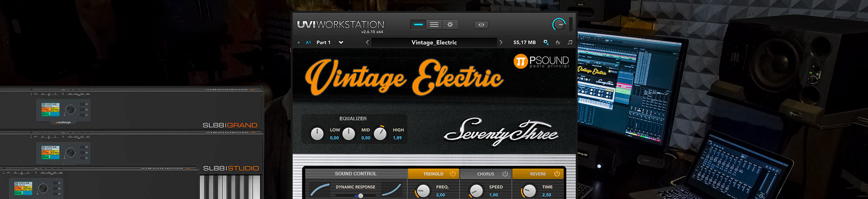Click the Vintage Electric title logo
Image resolution: width=868 pixels, height=199 pixels.
pyautogui.click(x=404, y=77)
